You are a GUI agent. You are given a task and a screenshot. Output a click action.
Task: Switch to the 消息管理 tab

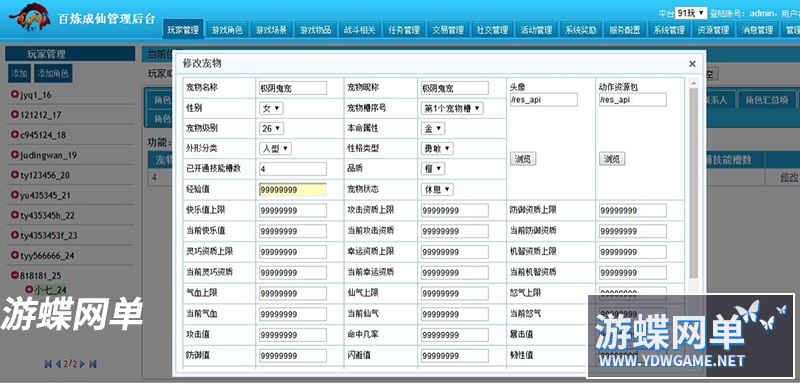[x=757, y=30]
